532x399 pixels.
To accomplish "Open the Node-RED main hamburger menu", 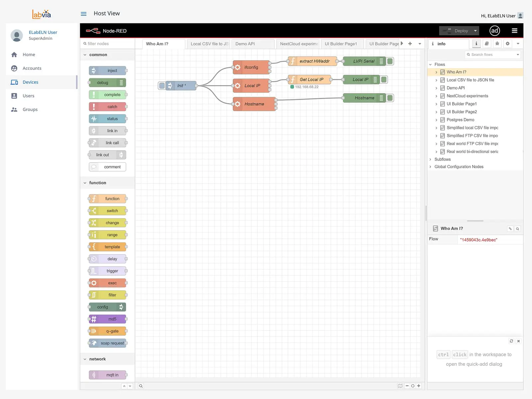I will [x=514, y=31].
